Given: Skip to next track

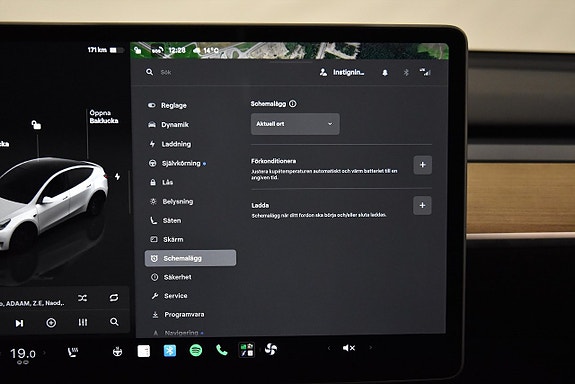Looking at the screenshot, I should (x=19, y=323).
